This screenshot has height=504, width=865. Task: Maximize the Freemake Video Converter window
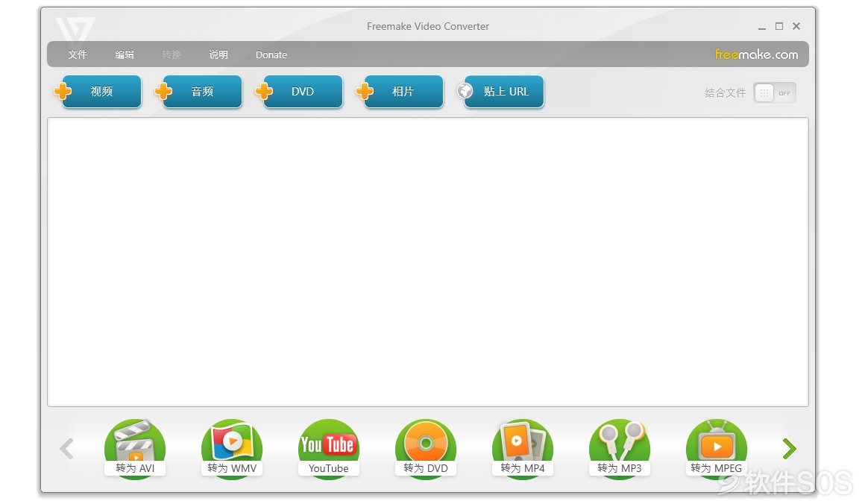click(779, 26)
